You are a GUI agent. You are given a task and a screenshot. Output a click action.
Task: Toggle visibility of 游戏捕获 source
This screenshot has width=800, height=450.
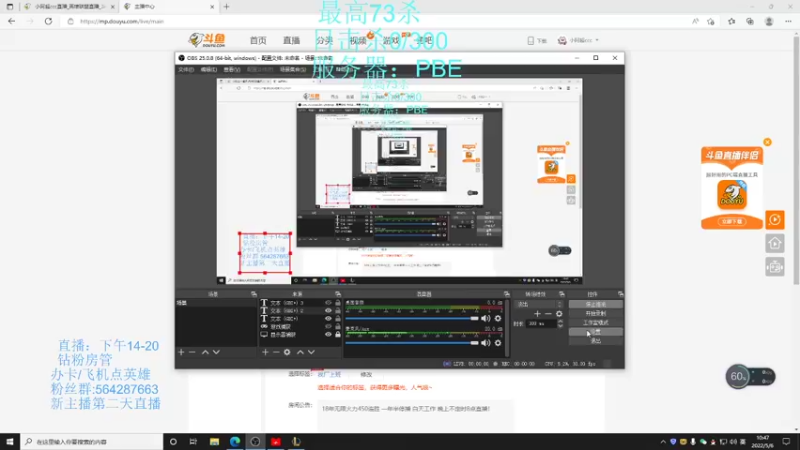tap(328, 327)
